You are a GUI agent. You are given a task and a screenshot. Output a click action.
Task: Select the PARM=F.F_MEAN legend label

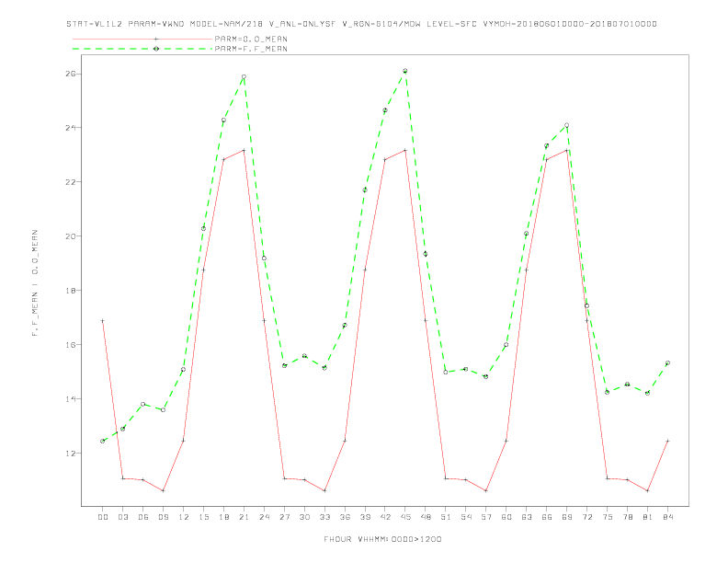pyautogui.click(x=251, y=49)
